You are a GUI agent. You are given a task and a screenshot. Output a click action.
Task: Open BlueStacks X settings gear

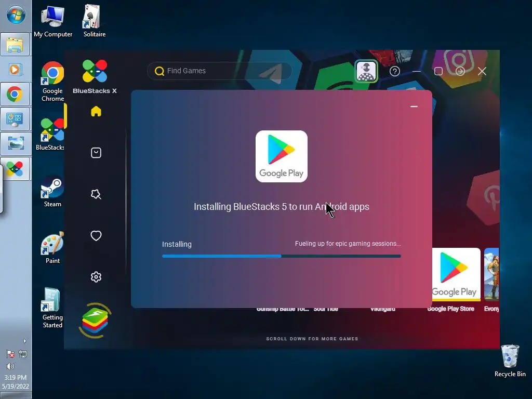96,277
